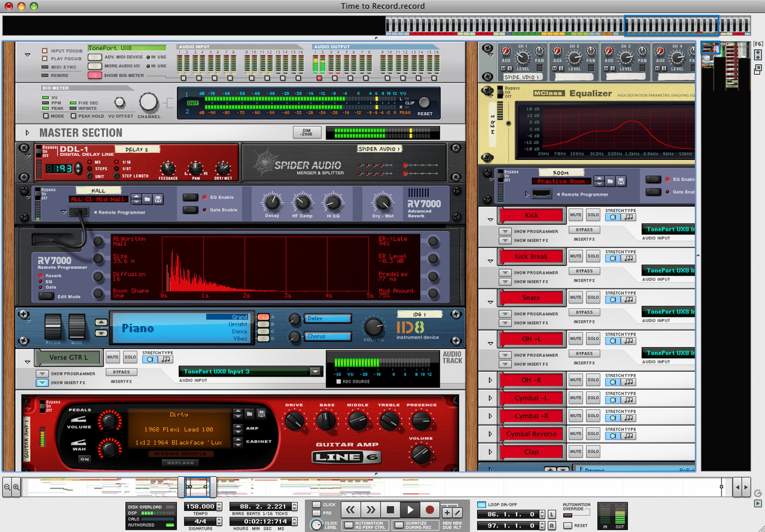
Task: Expand the Cymbal Reverse track details
Action: pos(490,434)
